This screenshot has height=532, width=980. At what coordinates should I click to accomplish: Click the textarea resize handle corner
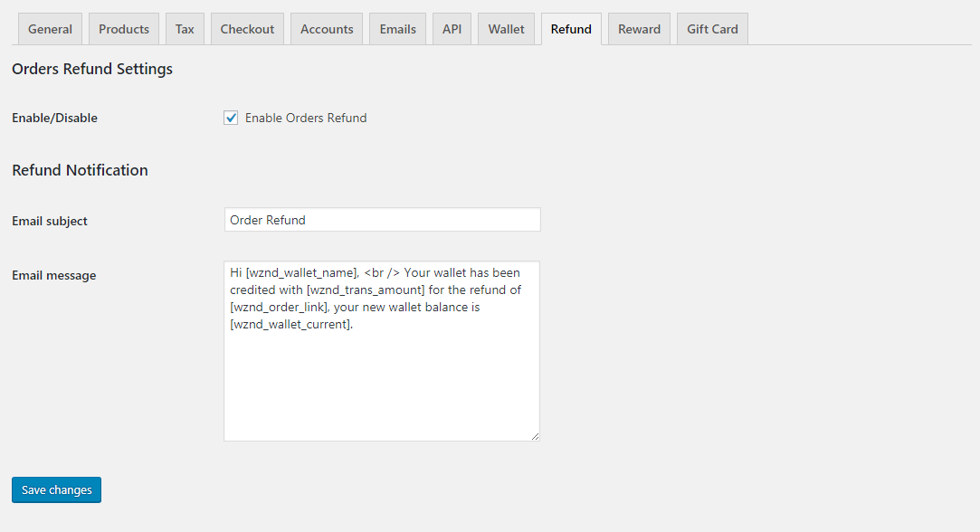pyautogui.click(x=535, y=436)
